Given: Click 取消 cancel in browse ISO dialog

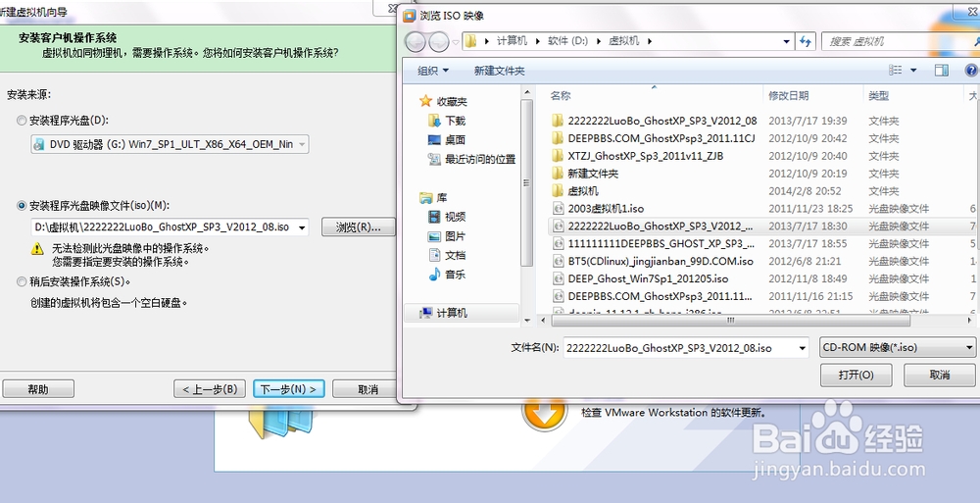Looking at the screenshot, I should (x=940, y=375).
